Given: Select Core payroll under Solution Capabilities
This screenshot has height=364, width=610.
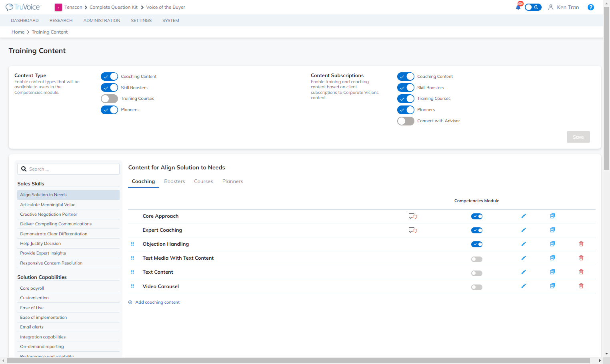Looking at the screenshot, I should 68,288.
